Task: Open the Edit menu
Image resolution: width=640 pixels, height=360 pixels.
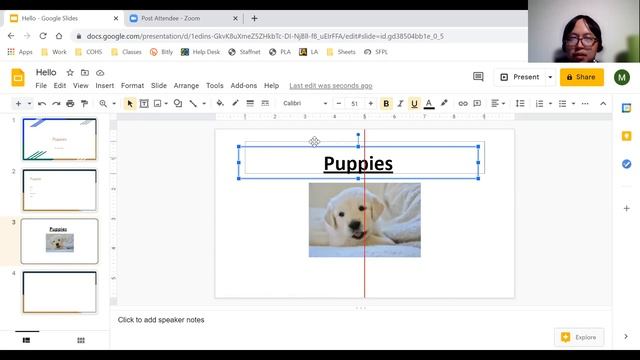Action: [60, 85]
